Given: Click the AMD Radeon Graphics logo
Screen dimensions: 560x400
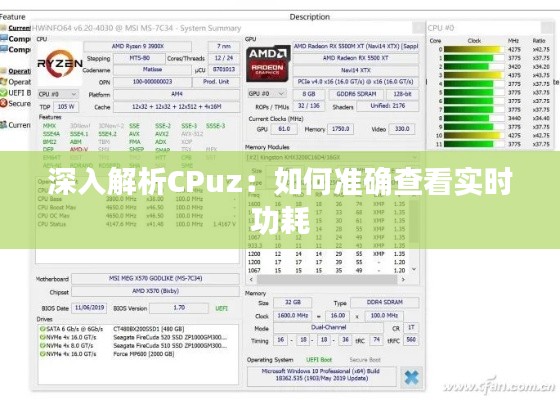Looking at the screenshot, I should click(267, 64).
